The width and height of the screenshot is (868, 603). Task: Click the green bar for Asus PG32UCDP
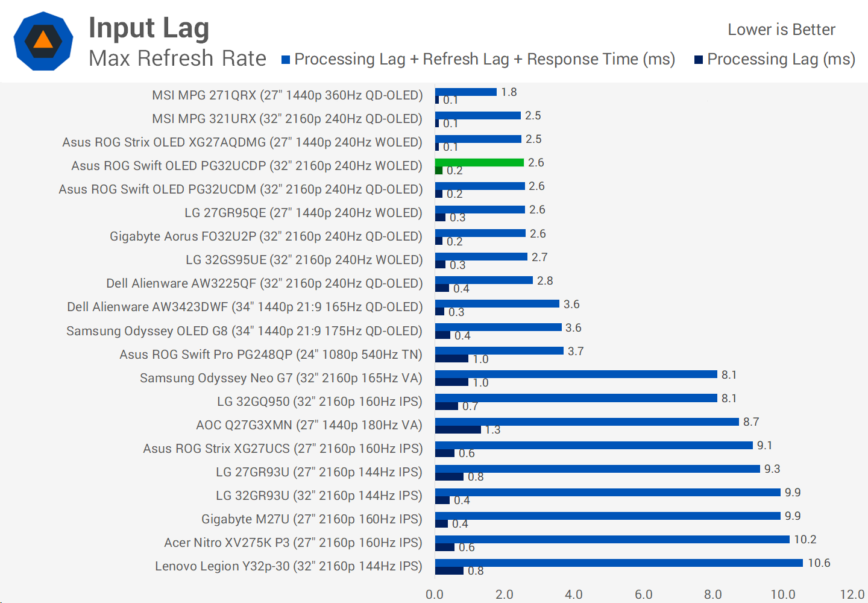479,162
